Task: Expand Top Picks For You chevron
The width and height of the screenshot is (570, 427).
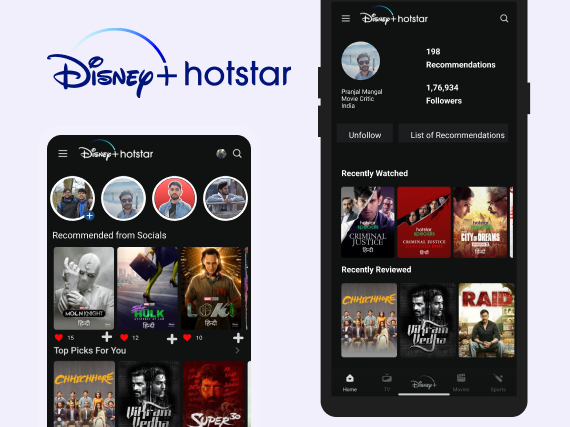Action: click(237, 351)
